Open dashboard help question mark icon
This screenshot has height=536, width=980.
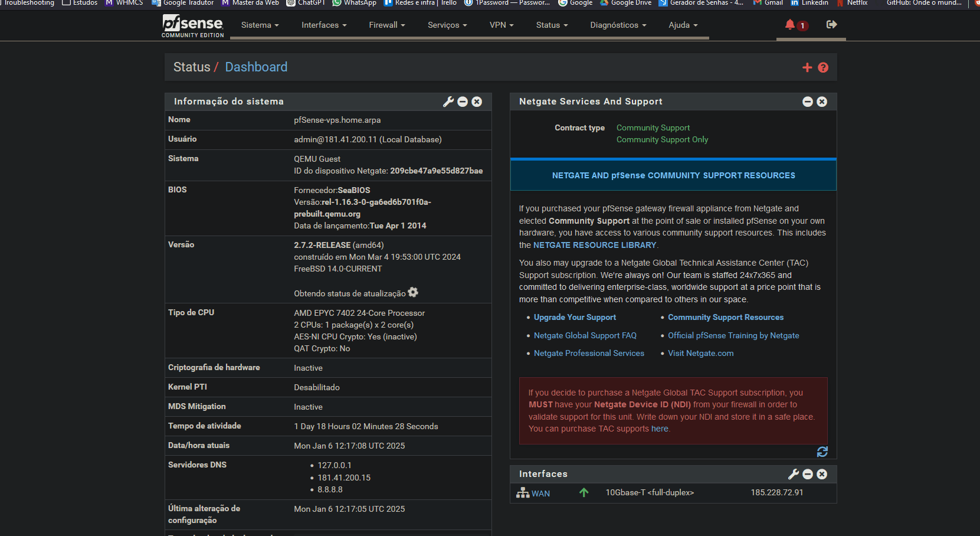pos(823,68)
